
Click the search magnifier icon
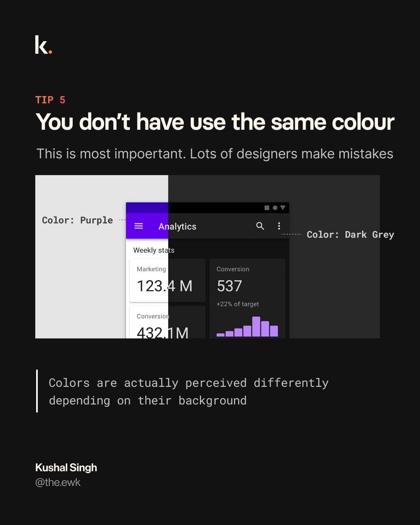260,226
